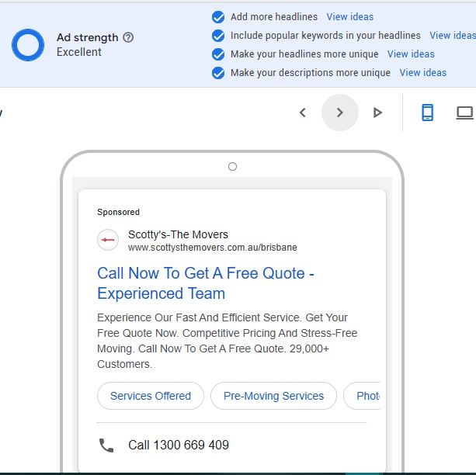Viewport: 476px width, 475px height.
Task: Click the Make your descriptions more unique text
Action: (311, 73)
